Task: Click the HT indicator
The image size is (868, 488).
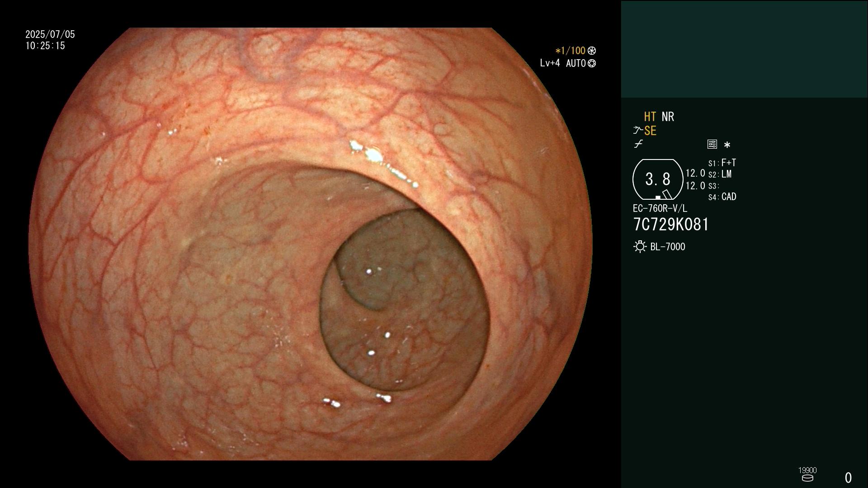Action: click(x=650, y=117)
